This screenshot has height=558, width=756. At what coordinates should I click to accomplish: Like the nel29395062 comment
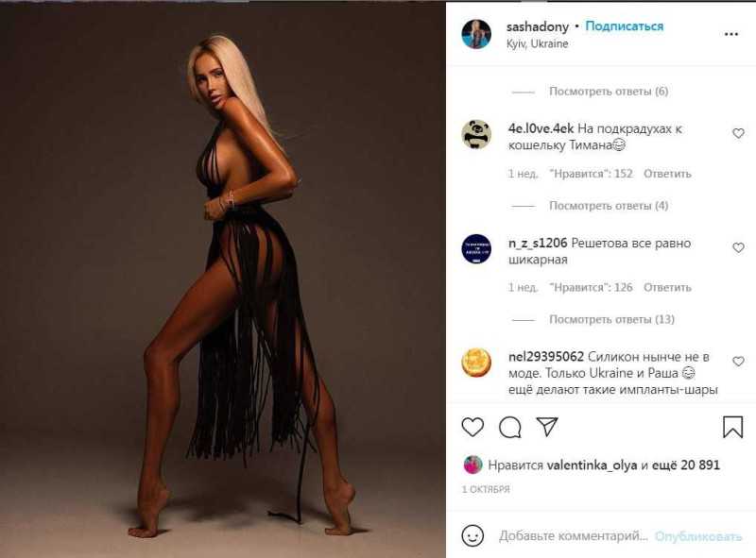[x=738, y=362]
